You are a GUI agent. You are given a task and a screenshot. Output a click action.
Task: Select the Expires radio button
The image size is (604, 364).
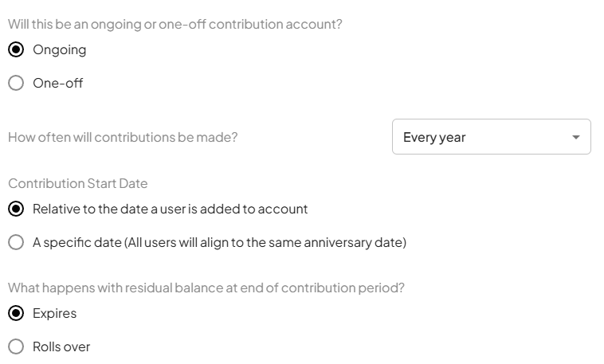point(16,313)
